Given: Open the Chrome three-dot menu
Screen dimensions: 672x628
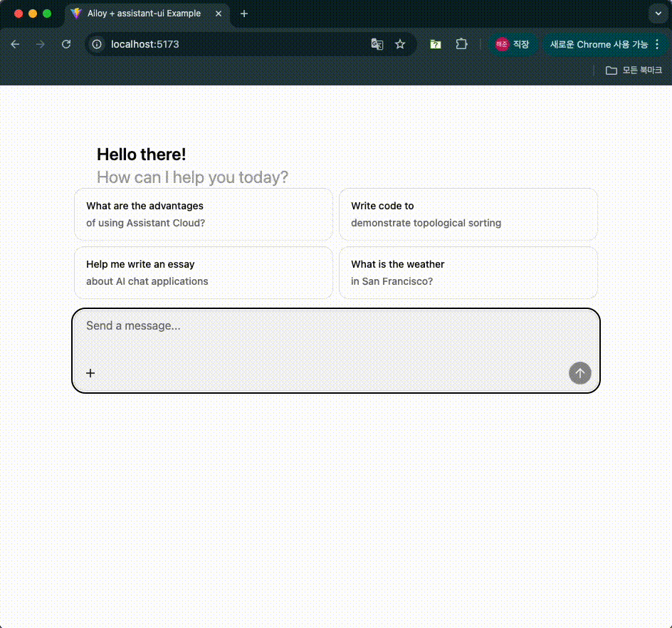Looking at the screenshot, I should pyautogui.click(x=656, y=44).
